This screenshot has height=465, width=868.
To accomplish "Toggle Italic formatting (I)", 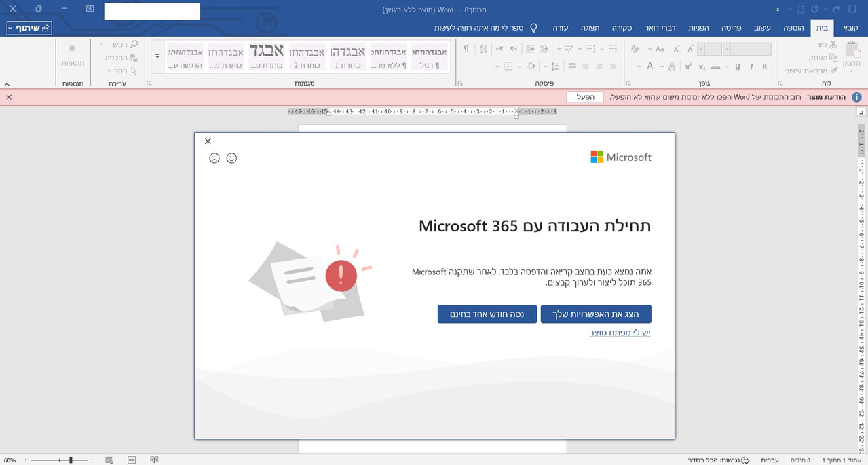I will [x=751, y=67].
